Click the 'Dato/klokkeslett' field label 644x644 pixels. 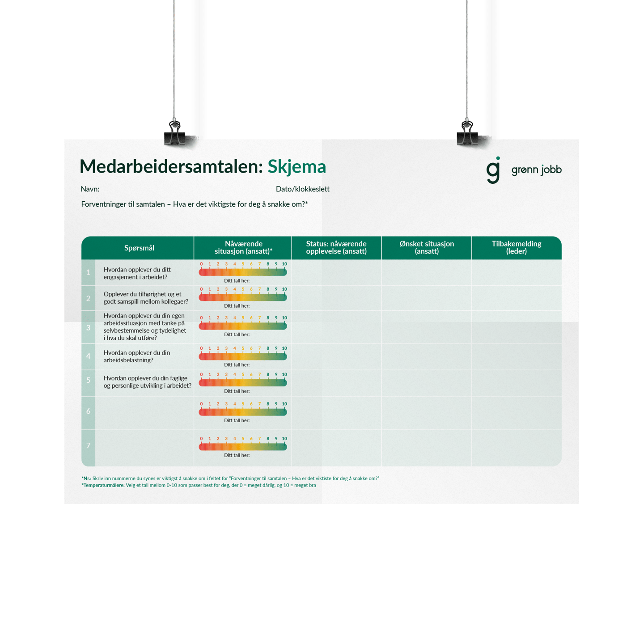303,189
